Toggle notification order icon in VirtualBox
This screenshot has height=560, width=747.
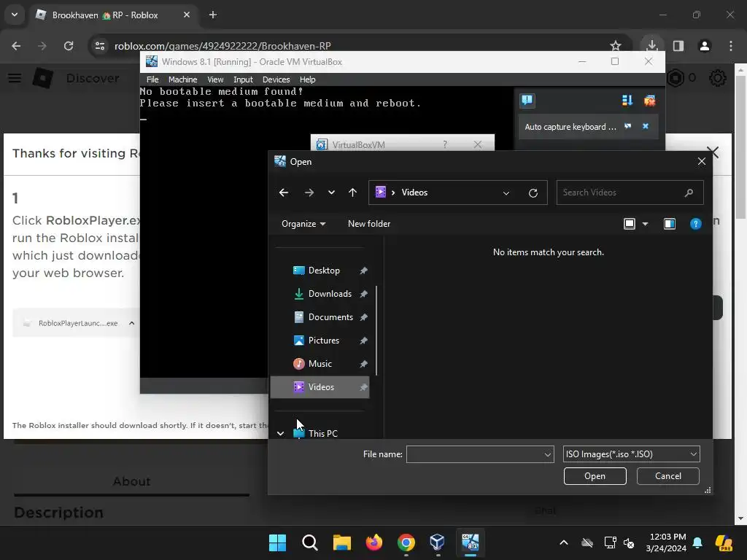(x=627, y=101)
